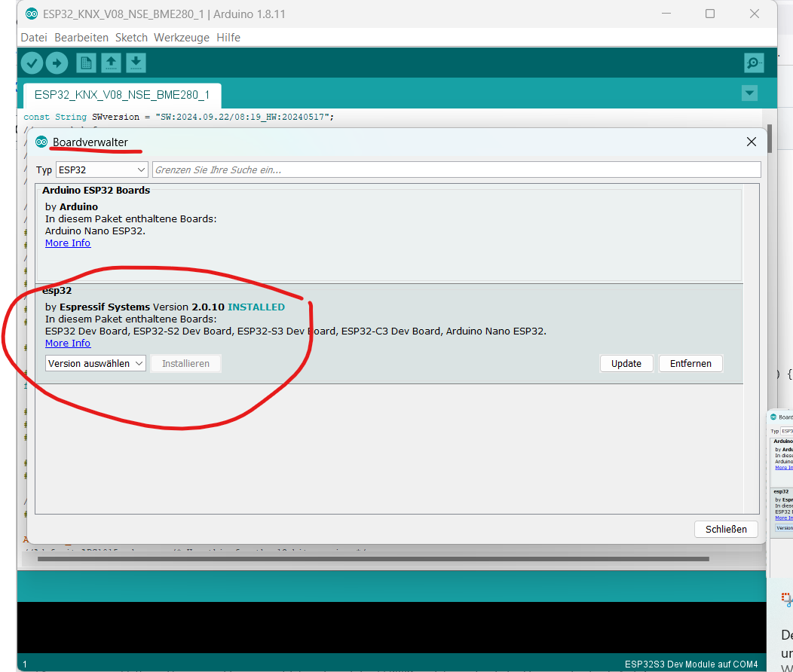Click the Update button for esp32
This screenshot has height=672, width=793.
tap(626, 363)
